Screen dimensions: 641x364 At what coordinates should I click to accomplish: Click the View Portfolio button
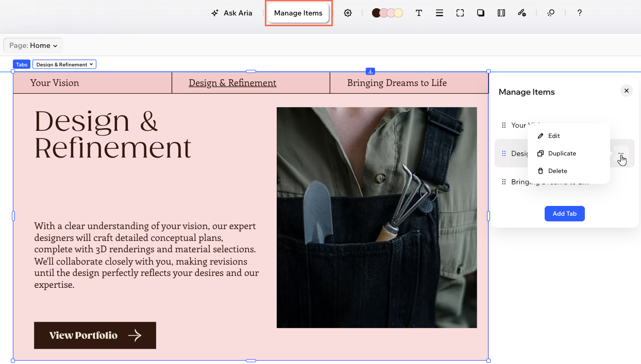[x=95, y=335]
